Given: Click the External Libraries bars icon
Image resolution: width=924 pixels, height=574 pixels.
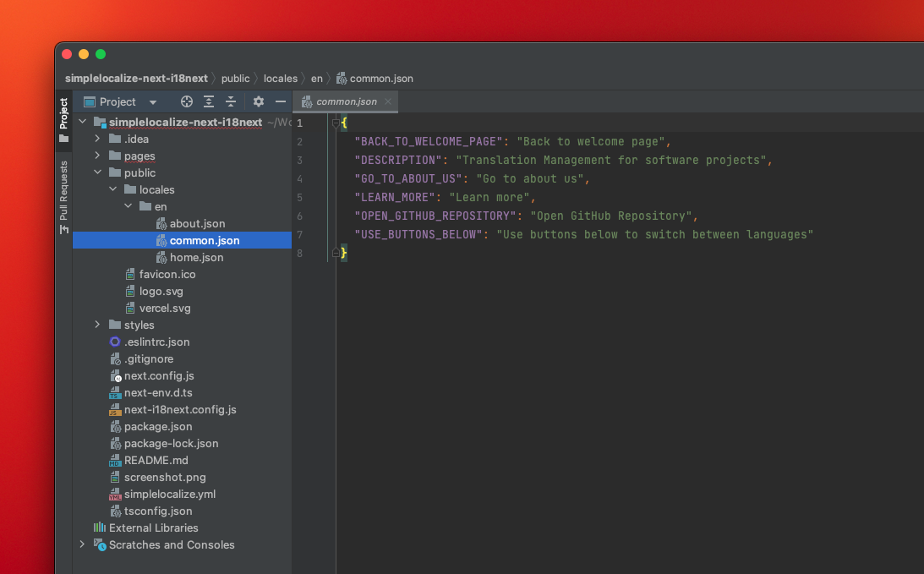Looking at the screenshot, I should [x=100, y=528].
